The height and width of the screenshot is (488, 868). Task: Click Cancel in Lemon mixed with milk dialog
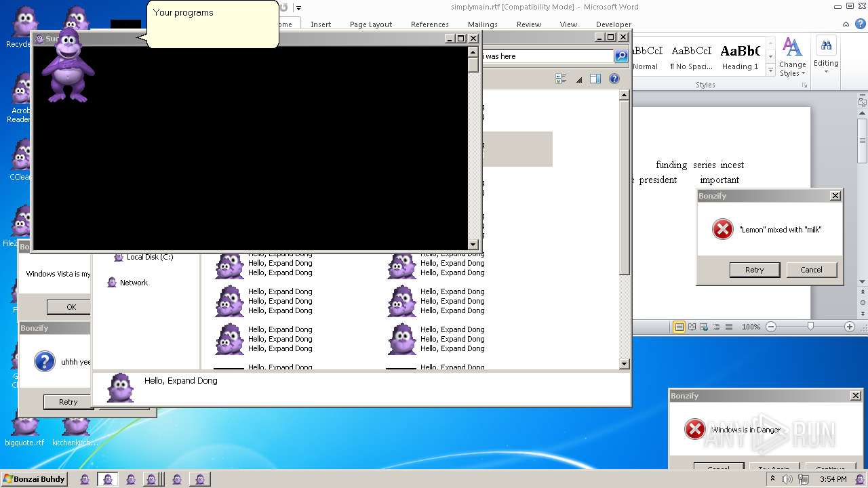pos(811,270)
